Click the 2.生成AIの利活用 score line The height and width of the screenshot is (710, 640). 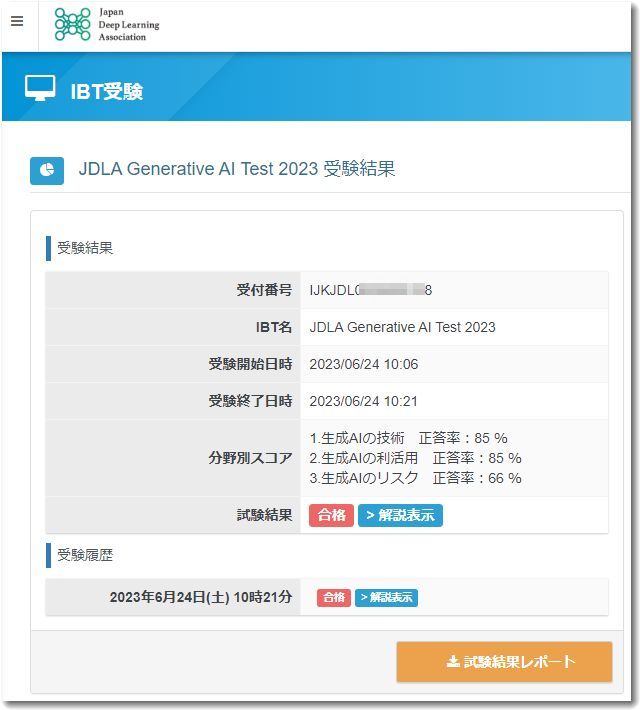(415, 458)
